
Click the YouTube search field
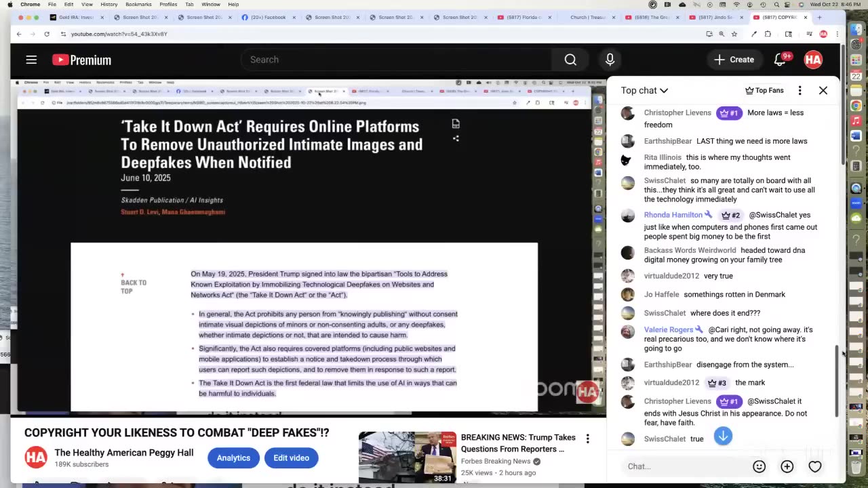tap(397, 60)
